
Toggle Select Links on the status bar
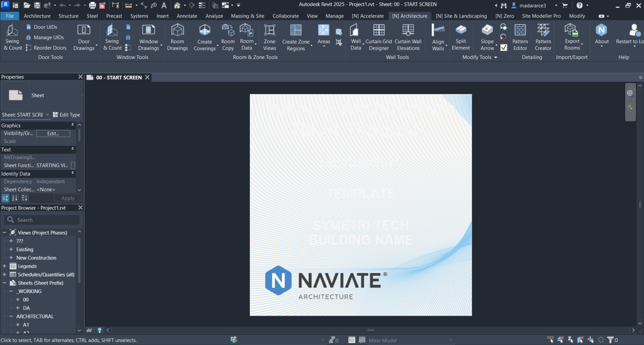550,340
